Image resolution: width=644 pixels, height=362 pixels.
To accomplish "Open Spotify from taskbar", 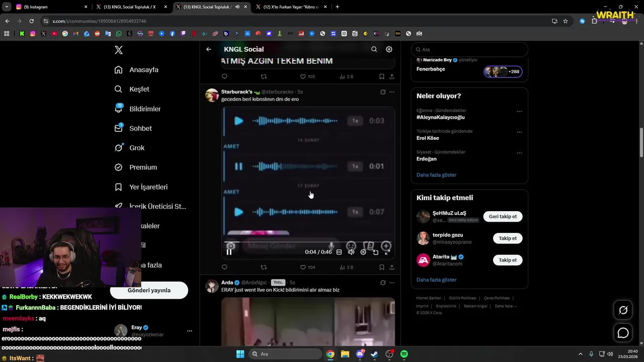I will click(x=404, y=354).
